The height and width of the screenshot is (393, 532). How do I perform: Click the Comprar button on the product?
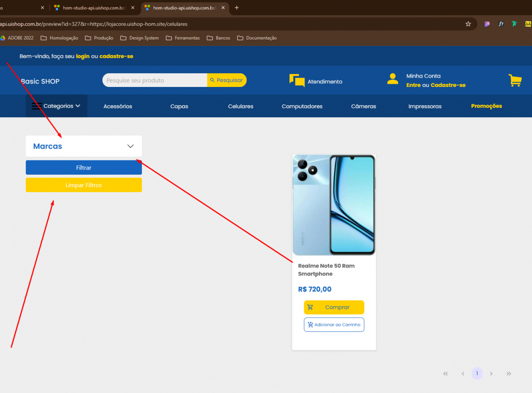[334, 307]
